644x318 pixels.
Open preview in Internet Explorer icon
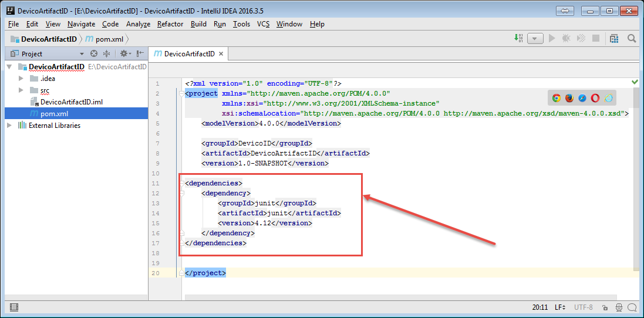608,97
